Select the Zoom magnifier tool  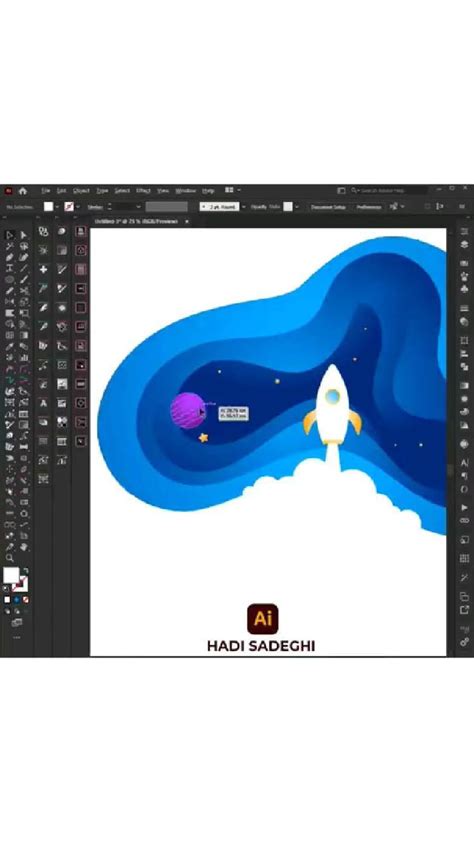9,558
